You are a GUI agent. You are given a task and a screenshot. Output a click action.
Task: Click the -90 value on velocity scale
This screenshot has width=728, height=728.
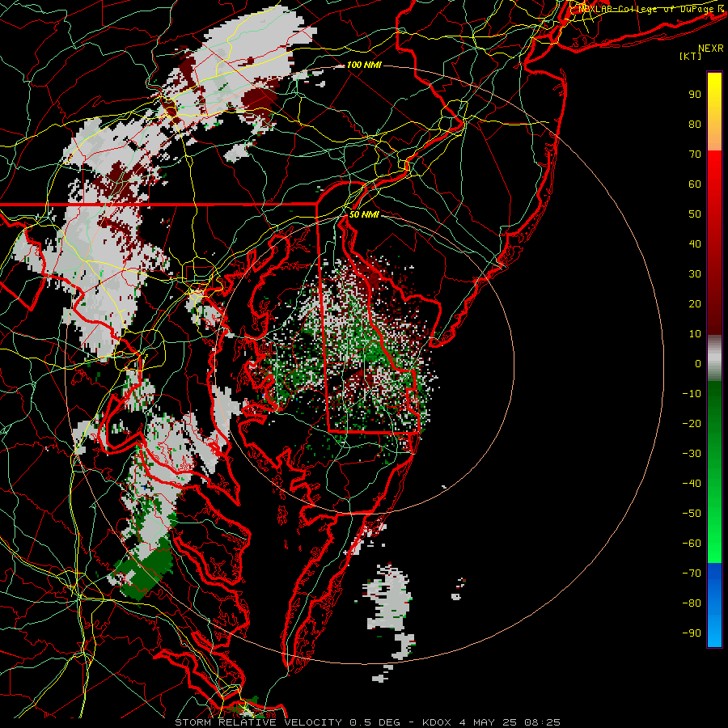(x=692, y=633)
